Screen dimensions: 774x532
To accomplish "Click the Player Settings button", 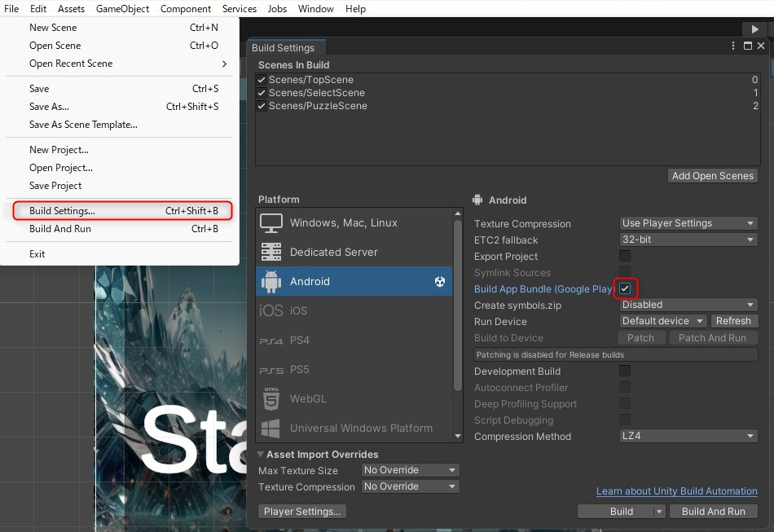I will [x=302, y=512].
